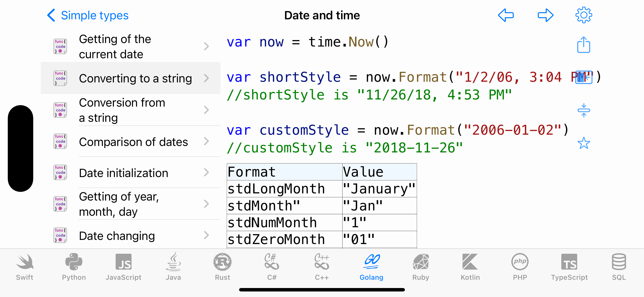Tap code icon of Getting of the current date
The image size is (644, 297).
60,47
